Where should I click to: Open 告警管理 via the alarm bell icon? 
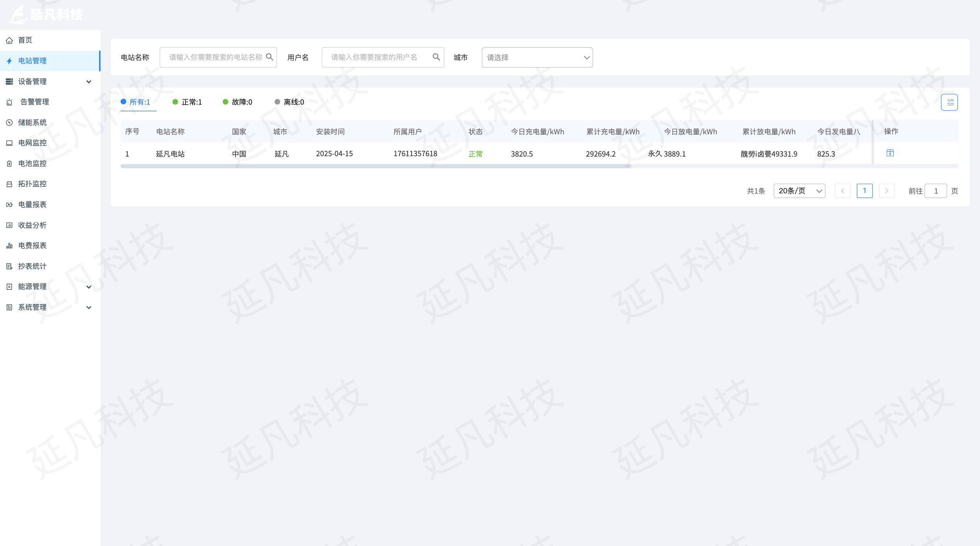pyautogui.click(x=9, y=102)
